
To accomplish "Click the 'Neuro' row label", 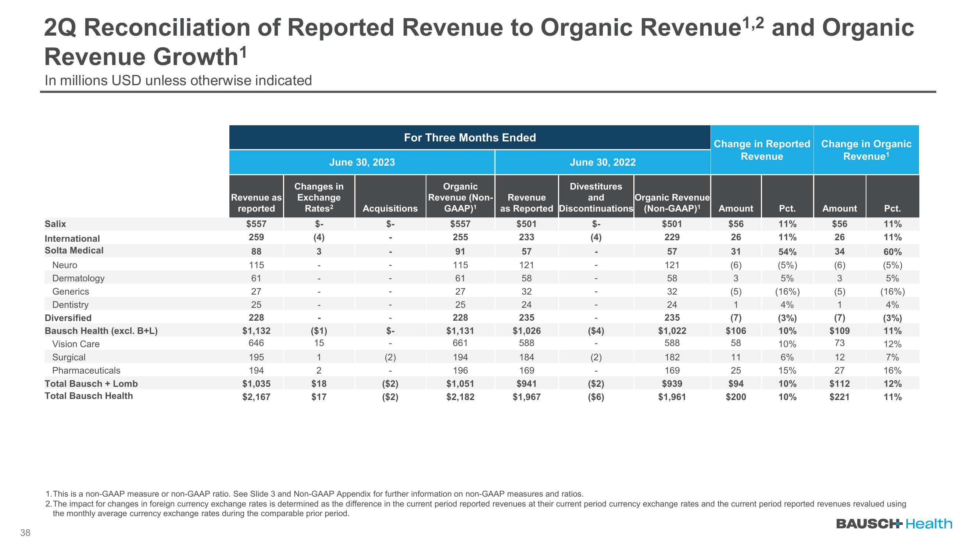I will [x=64, y=265].
